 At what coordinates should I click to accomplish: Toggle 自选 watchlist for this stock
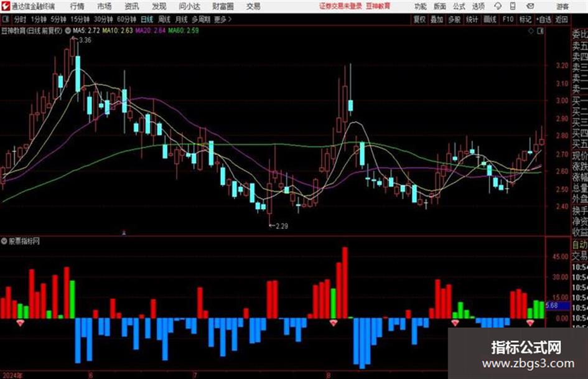pos(543,19)
